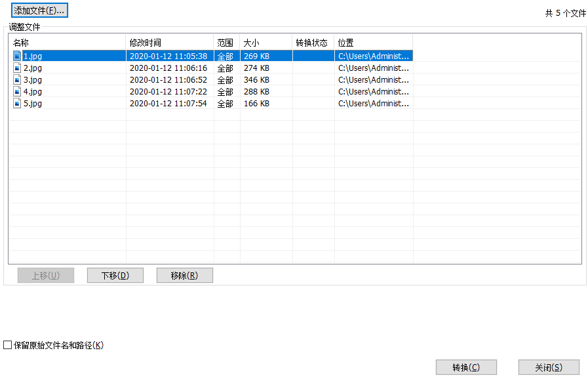Click the 关闭 button
The image size is (588, 378).
tap(549, 367)
